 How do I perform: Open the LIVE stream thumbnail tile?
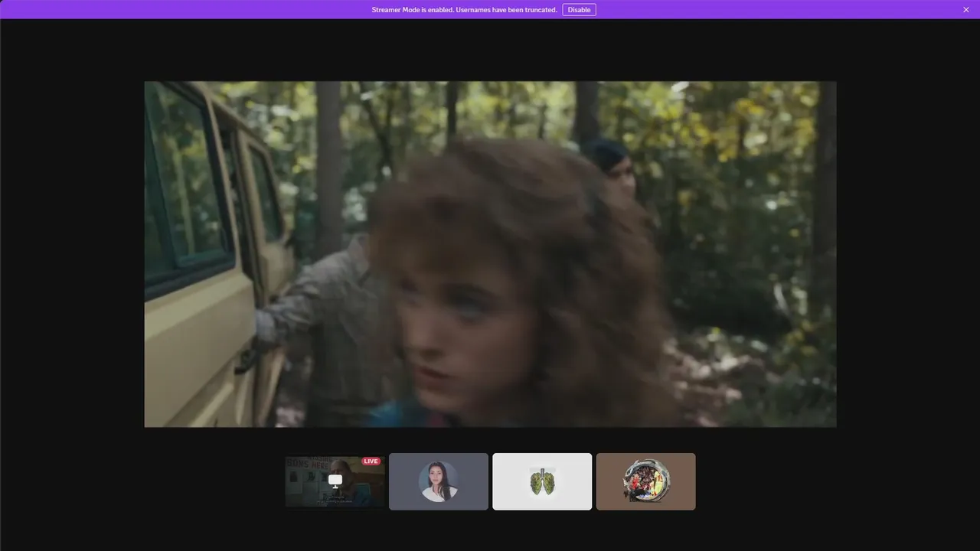point(335,481)
